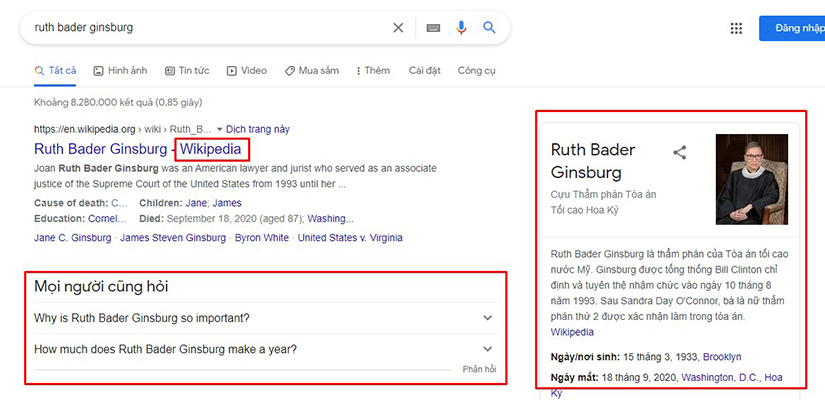Open the Google apps grid icon

tap(736, 28)
